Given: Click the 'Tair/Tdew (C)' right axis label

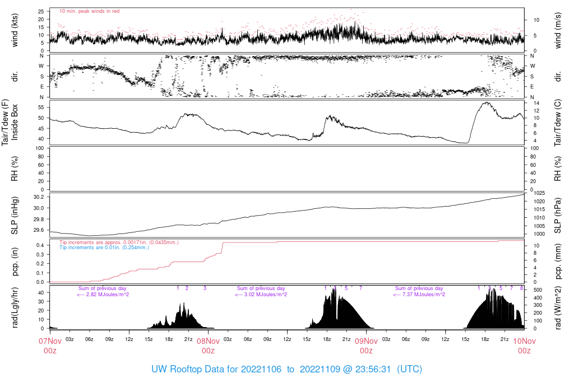Looking at the screenshot, I should 558,122.
